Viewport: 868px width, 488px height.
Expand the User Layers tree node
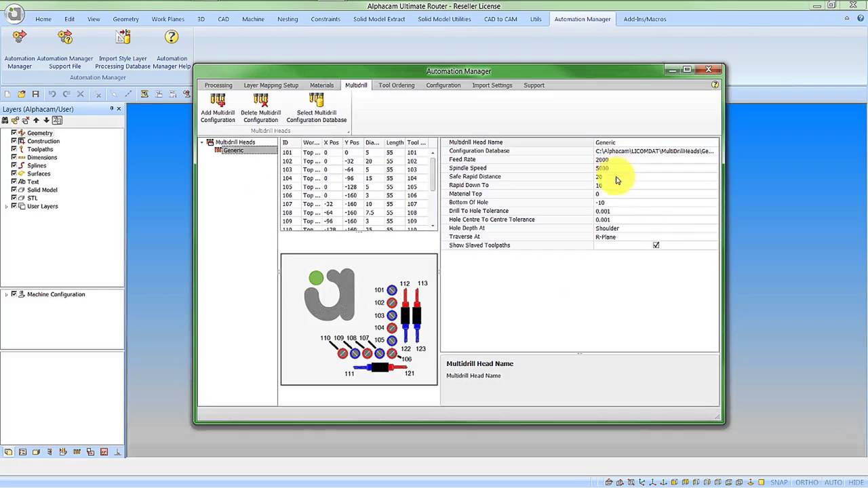pos(6,206)
